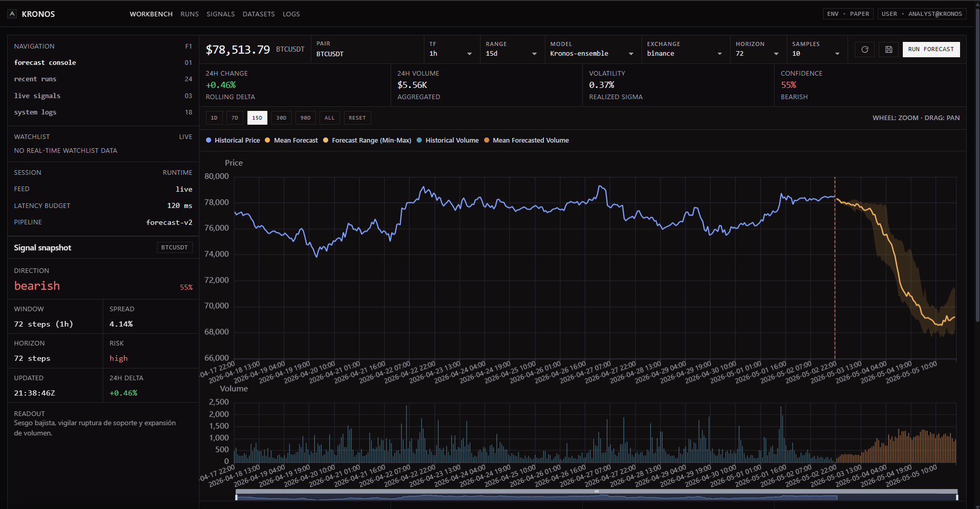
Task: Open the Workbench tab
Action: [151, 14]
